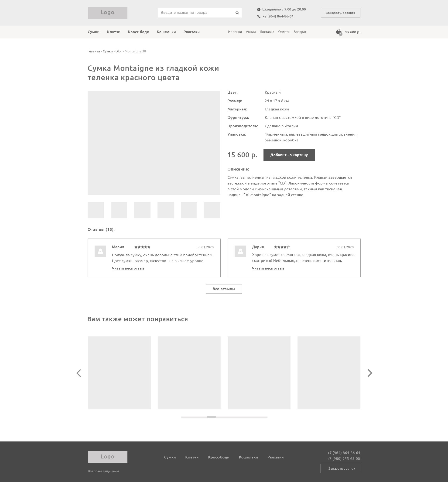This screenshot has height=482, width=448.
Task: Go to next carousel slide arrow
Action: coord(369,373)
